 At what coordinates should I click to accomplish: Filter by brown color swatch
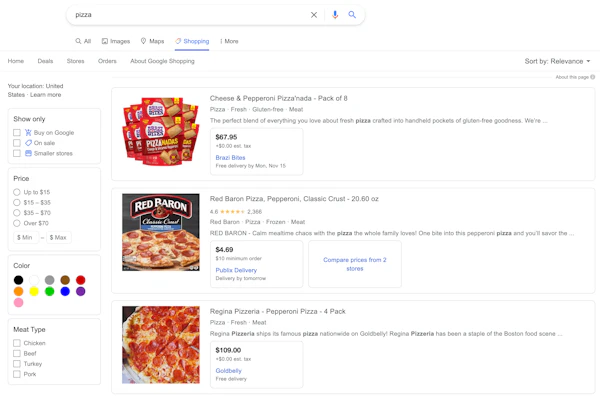65,280
